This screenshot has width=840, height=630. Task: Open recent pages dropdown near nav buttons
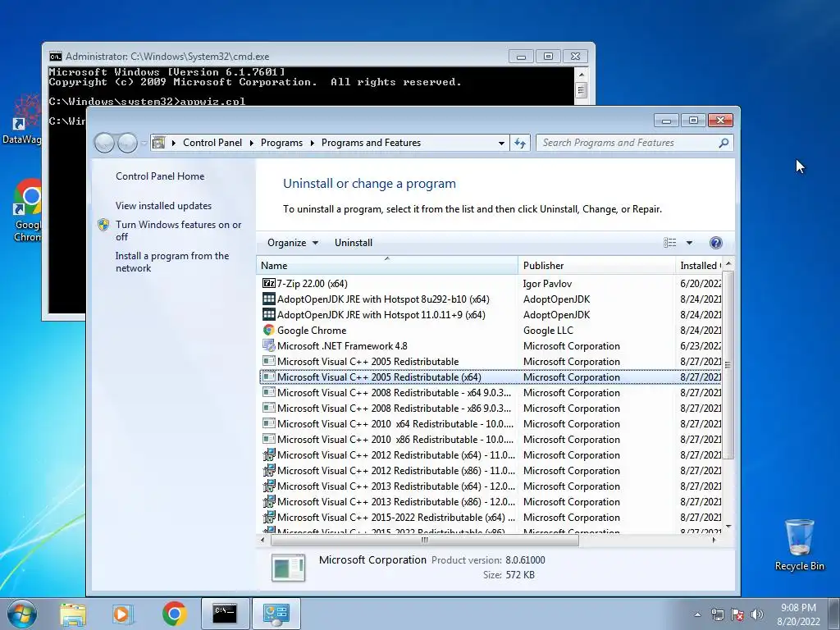click(144, 143)
